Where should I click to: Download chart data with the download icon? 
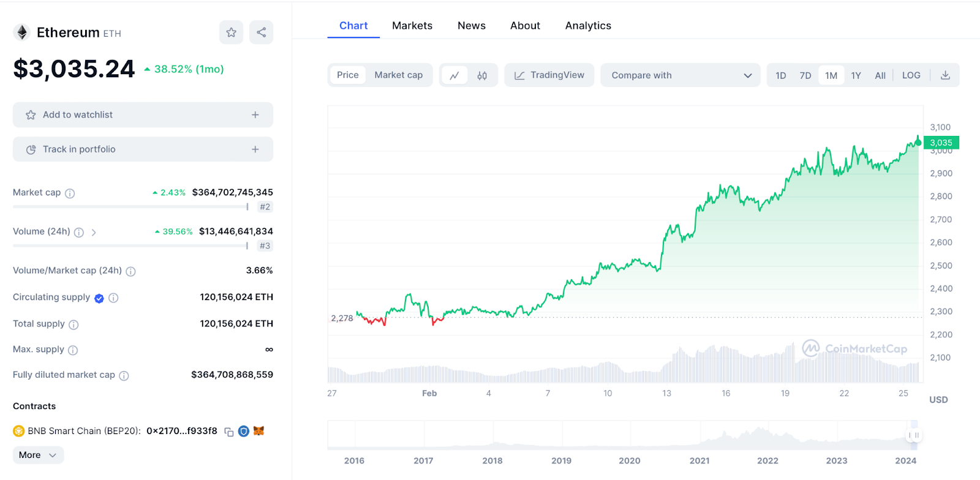pyautogui.click(x=945, y=75)
